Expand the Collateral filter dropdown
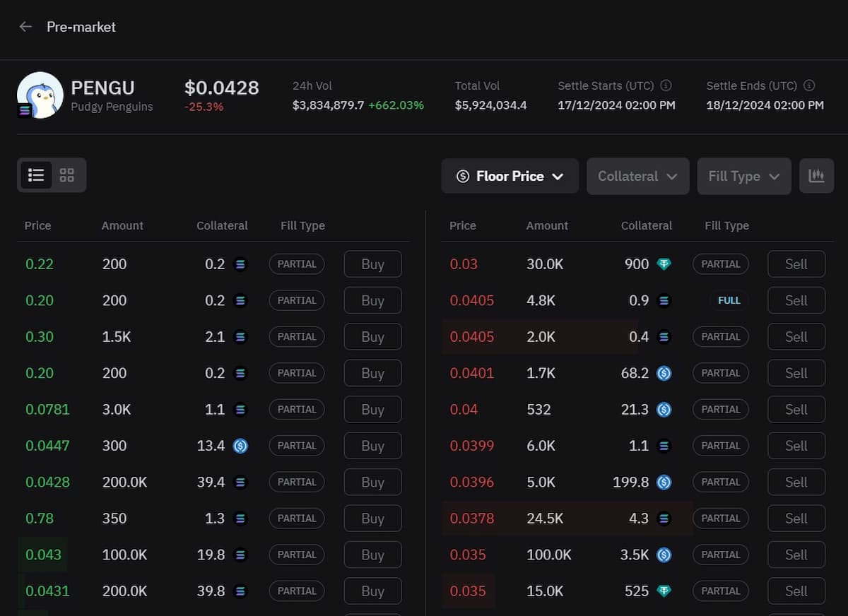The image size is (848, 616). coord(637,176)
